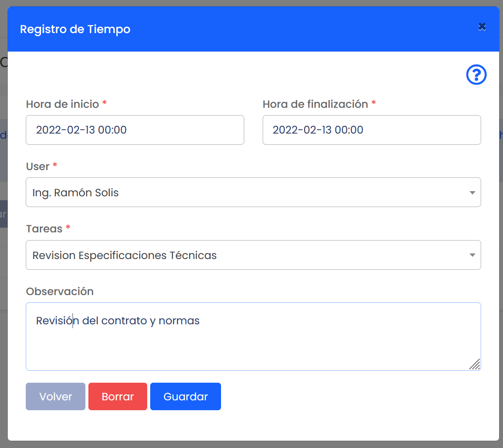
Task: Close the Registro de Tiempo dialog
Action: pos(482,27)
